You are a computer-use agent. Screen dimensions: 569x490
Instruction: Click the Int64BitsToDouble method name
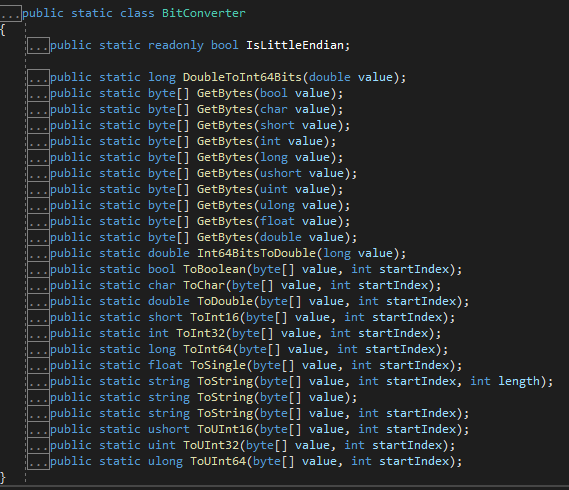pos(257,253)
